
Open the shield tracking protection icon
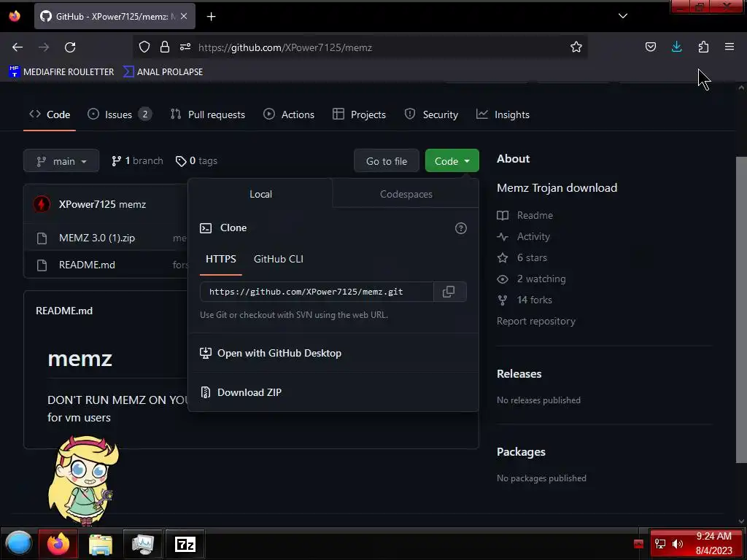click(144, 47)
